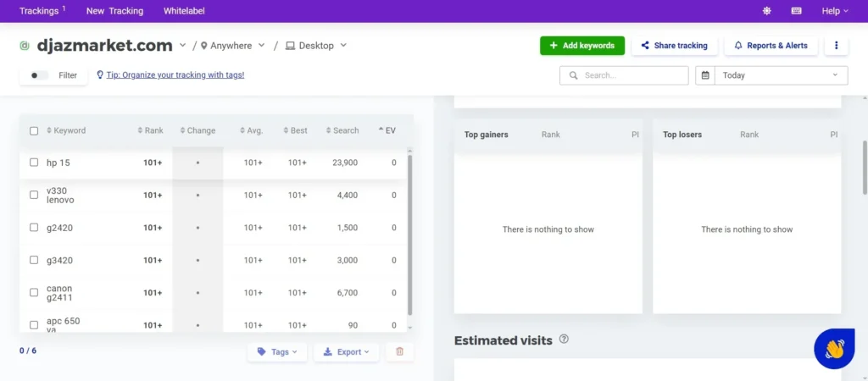Screen dimensions: 868x381
Task: Check the box for keyword hp 15
Action: click(x=34, y=163)
